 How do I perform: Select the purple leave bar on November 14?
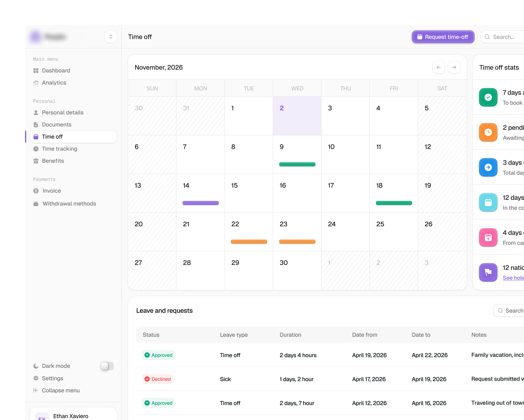coord(201,203)
